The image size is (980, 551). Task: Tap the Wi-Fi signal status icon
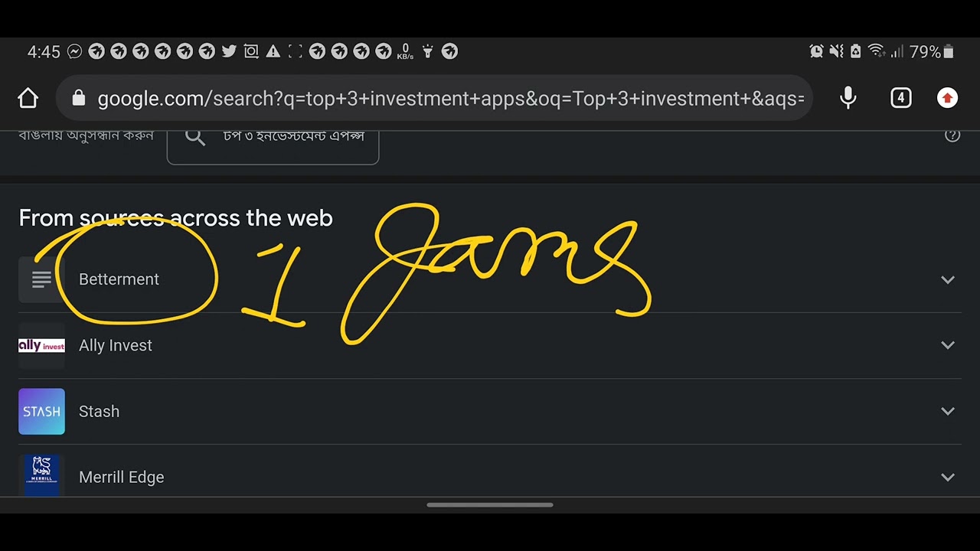pos(877,51)
